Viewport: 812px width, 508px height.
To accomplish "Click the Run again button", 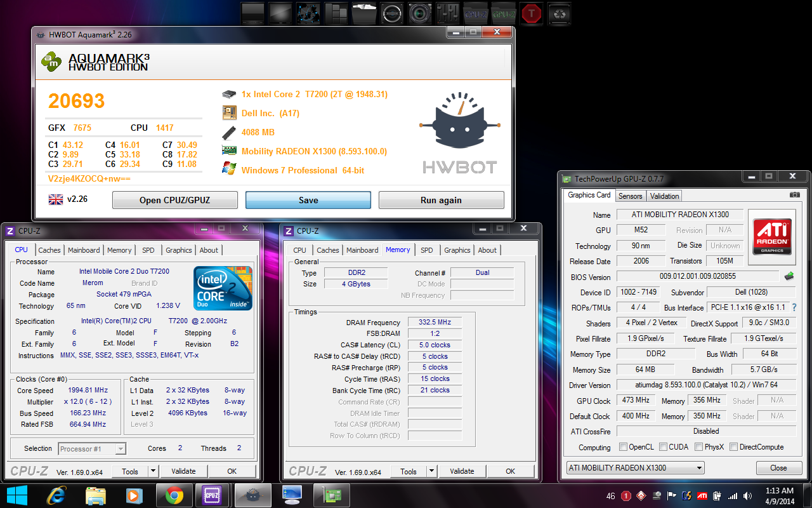I will (x=441, y=200).
